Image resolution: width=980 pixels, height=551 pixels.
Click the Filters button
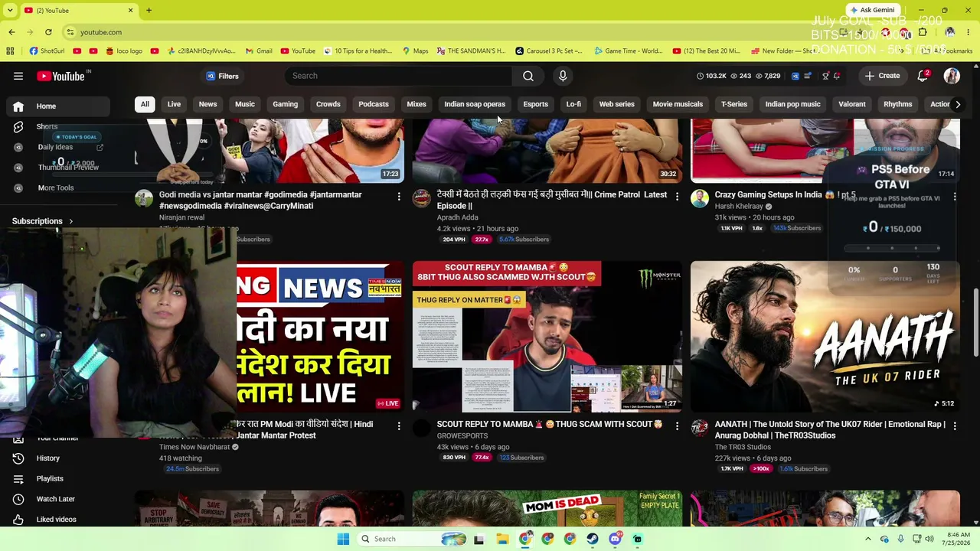(223, 76)
